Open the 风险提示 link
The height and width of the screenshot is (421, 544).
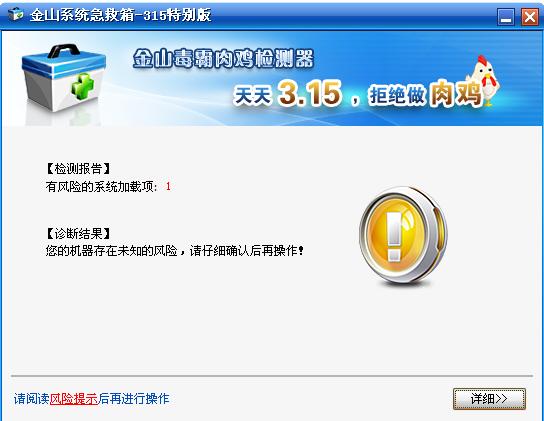(x=74, y=398)
